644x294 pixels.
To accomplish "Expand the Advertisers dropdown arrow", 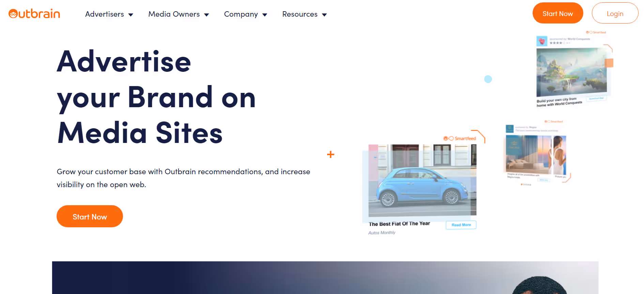I will tap(131, 15).
